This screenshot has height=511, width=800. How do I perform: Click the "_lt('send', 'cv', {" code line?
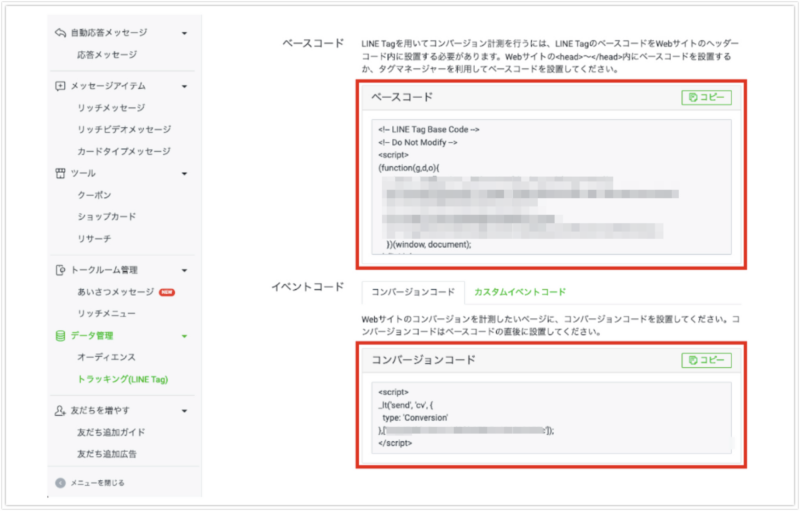406,405
